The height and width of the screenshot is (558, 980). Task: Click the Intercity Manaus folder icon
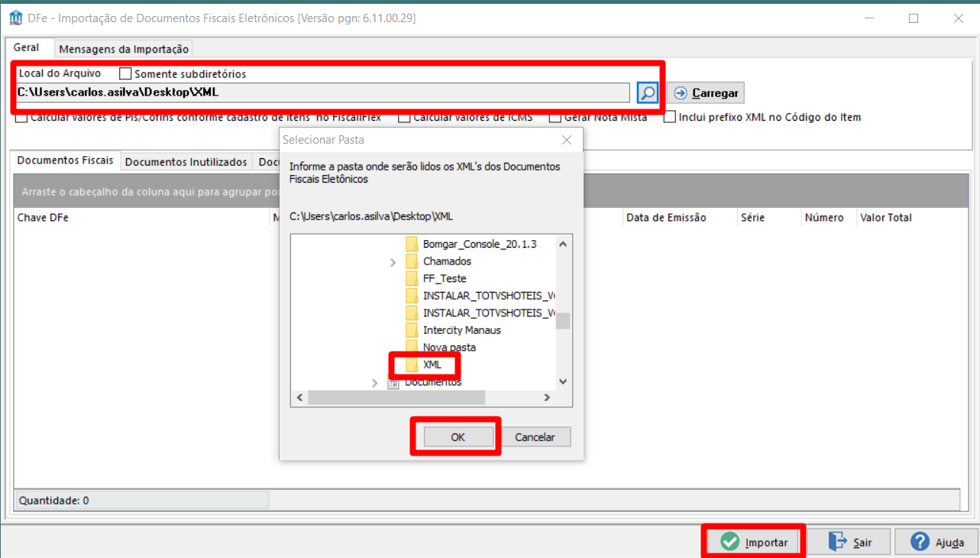[412, 330]
